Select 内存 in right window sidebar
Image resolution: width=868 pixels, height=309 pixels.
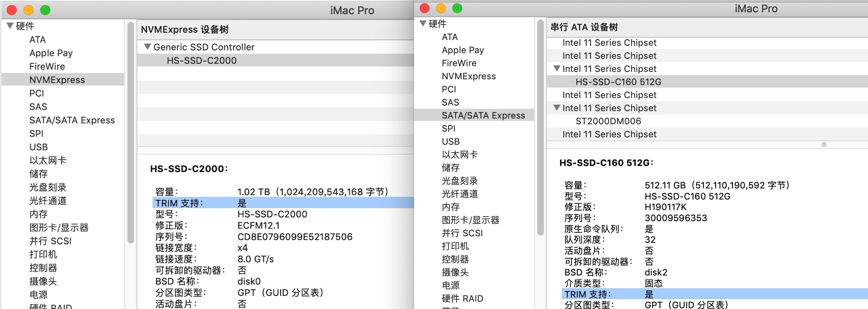click(x=451, y=207)
